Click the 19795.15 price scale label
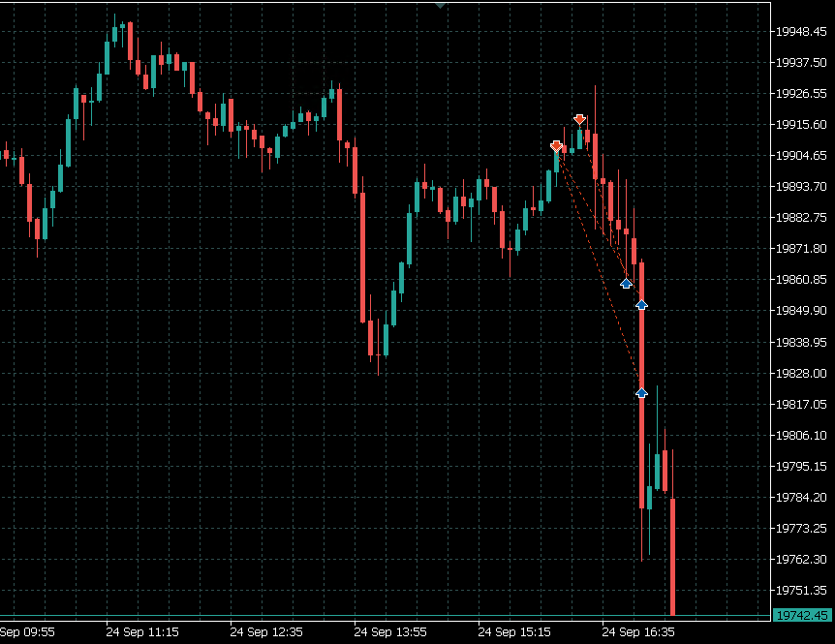Image resolution: width=835 pixels, height=644 pixels. click(801, 466)
